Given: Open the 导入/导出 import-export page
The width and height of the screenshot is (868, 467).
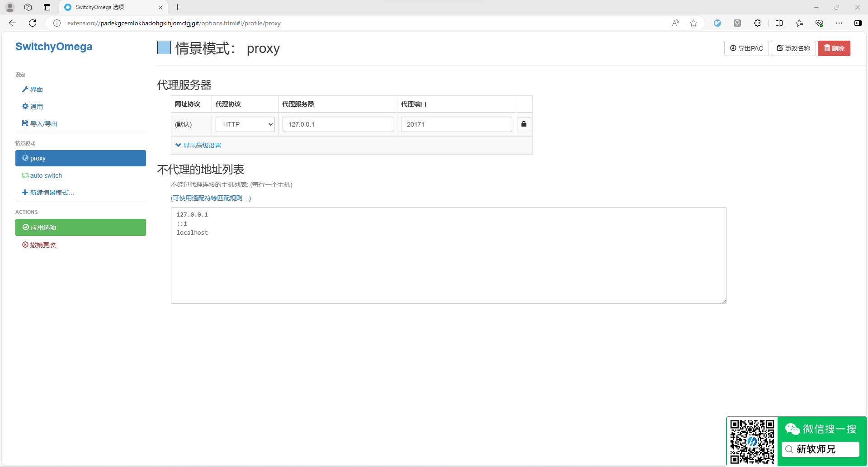Looking at the screenshot, I should click(43, 123).
